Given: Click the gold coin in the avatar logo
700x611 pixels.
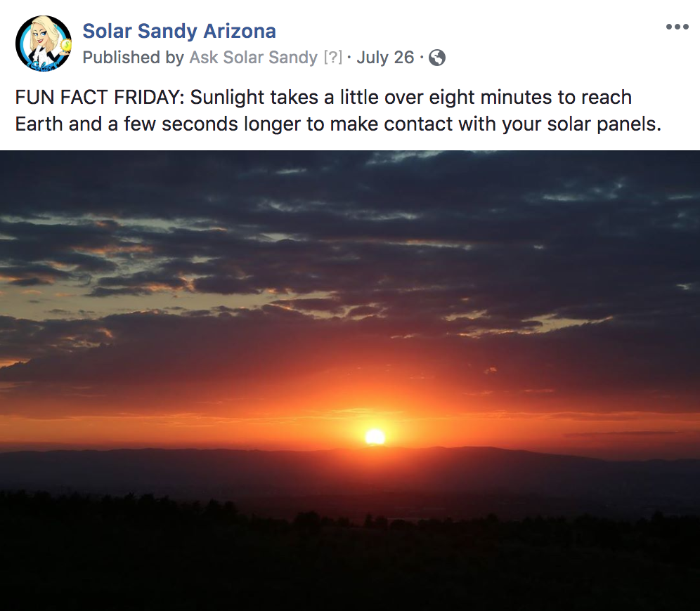Looking at the screenshot, I should 66,45.
